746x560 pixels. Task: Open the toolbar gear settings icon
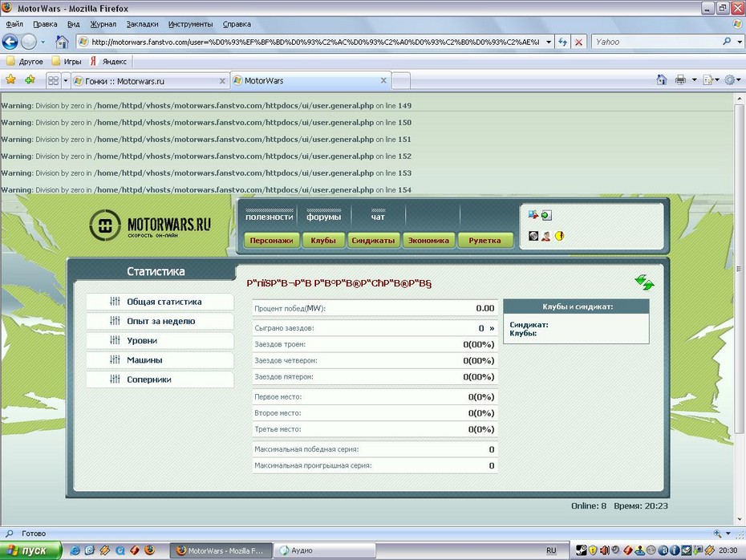tap(729, 80)
